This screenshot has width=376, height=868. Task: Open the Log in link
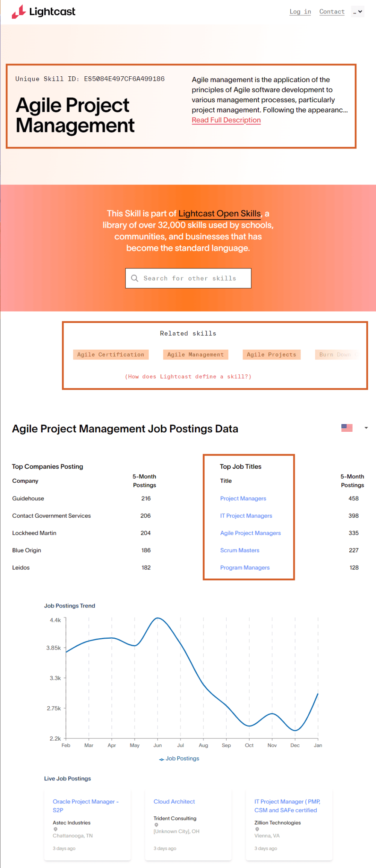pyautogui.click(x=300, y=12)
